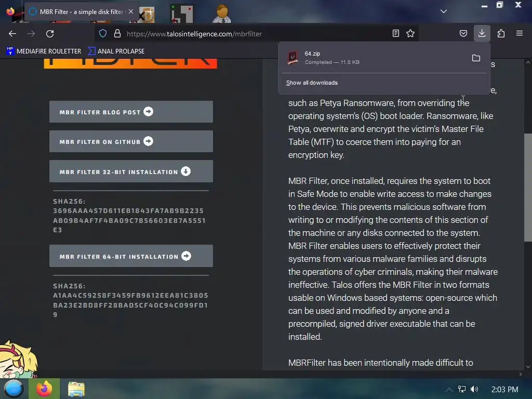Screen dimensions: 532x399
Task: Click MBR Filter Blog Post button
Action: coord(131,112)
